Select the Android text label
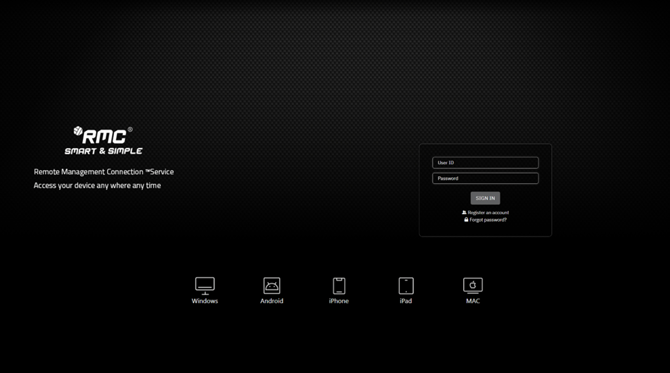The width and height of the screenshot is (670, 373). click(272, 301)
